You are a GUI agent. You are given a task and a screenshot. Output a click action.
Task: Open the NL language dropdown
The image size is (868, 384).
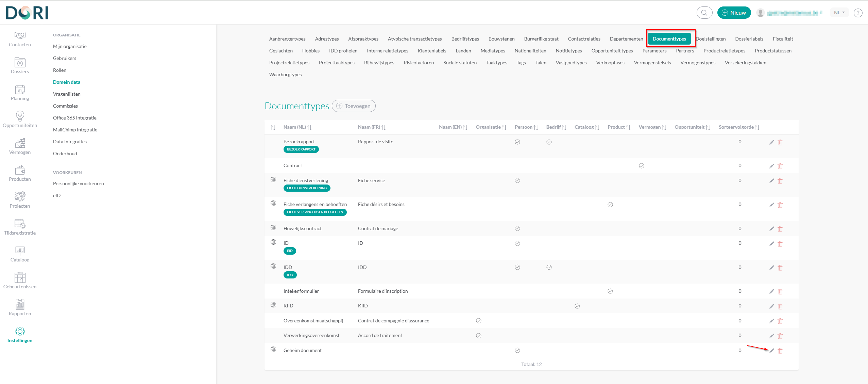pyautogui.click(x=839, y=13)
